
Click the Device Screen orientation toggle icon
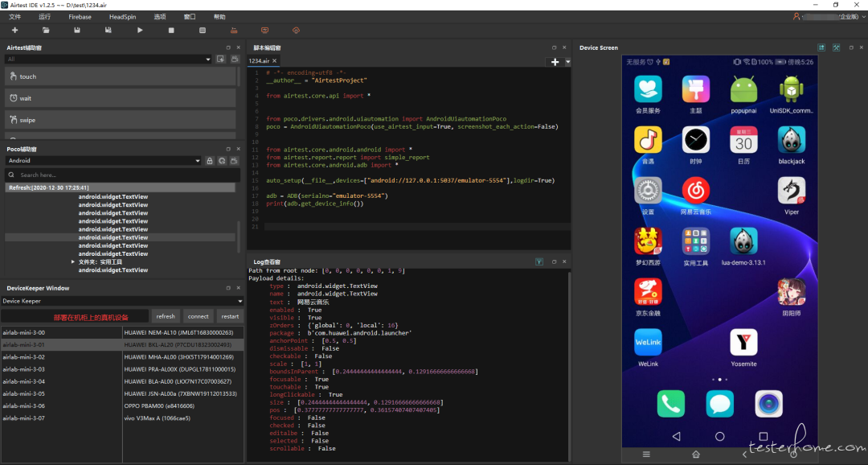(x=821, y=47)
